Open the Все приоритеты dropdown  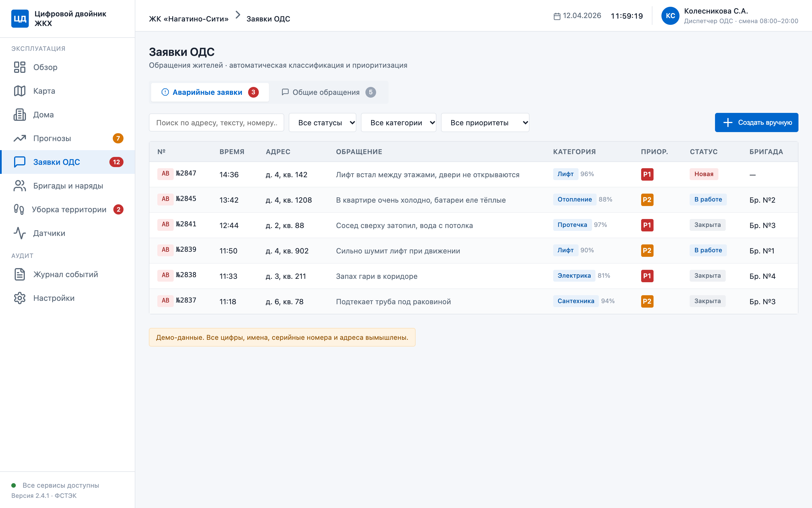point(485,123)
